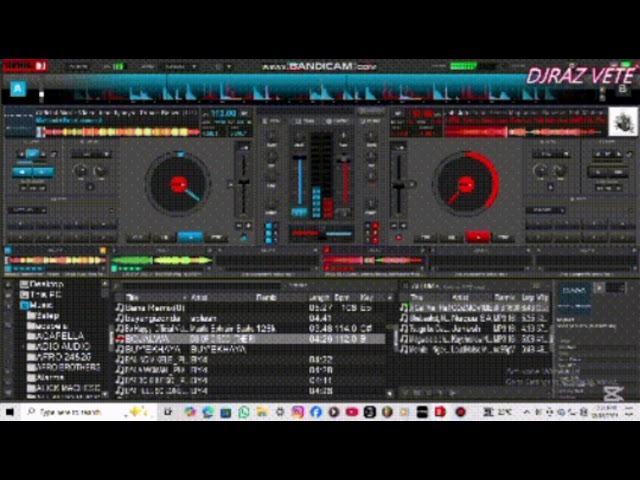Turn Deck A first effect parameter knob
Screen dimensions: 640x480
[x=81, y=171]
